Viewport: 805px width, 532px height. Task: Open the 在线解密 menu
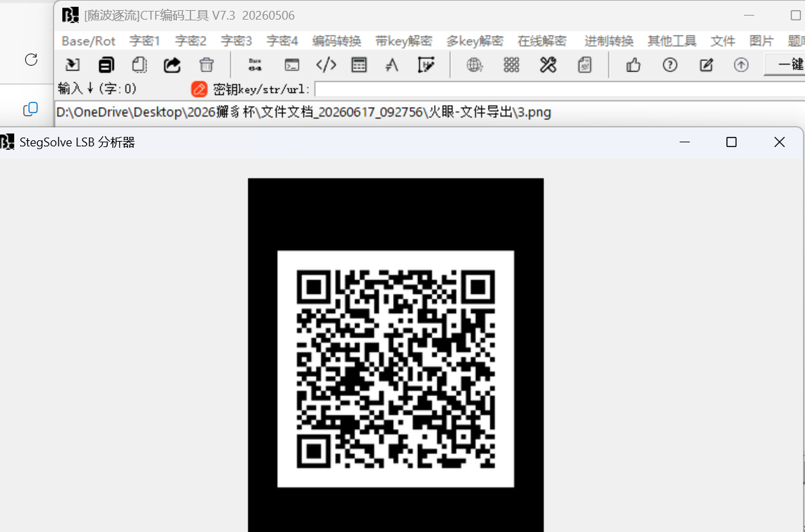point(541,41)
